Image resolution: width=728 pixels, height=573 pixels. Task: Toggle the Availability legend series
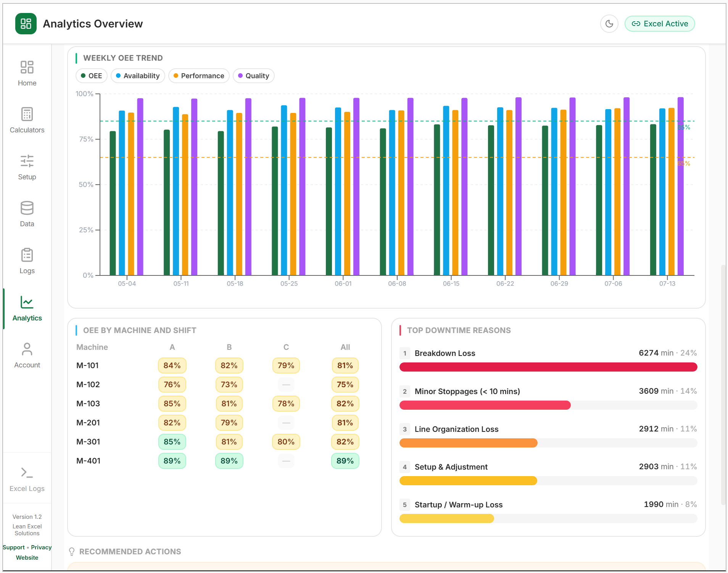(x=138, y=76)
